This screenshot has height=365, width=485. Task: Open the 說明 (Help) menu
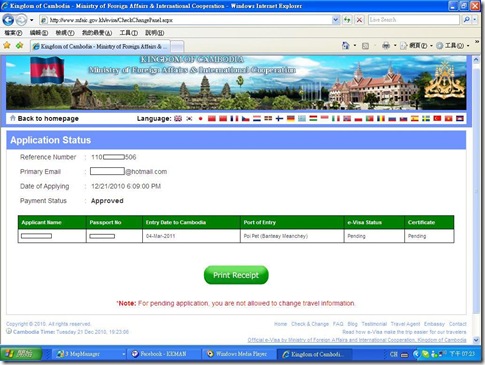coord(155,33)
